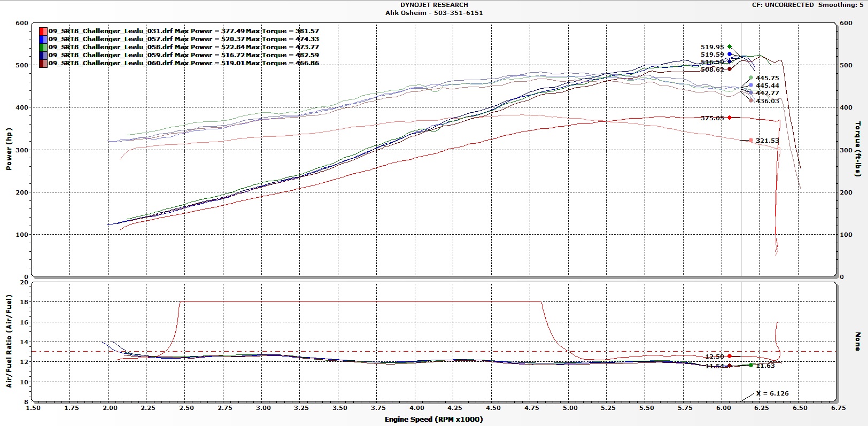This screenshot has width=868, height=426.
Task: Click the red 12.50 air/fuel marker dot
Action: click(x=730, y=356)
